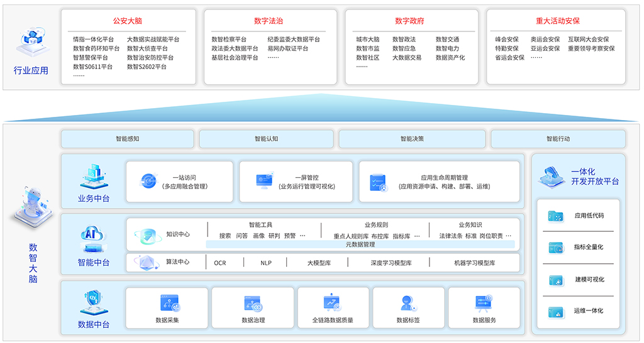644x343 pixels.
Task: Click the 数据采集 icon
Action: [x=169, y=303]
